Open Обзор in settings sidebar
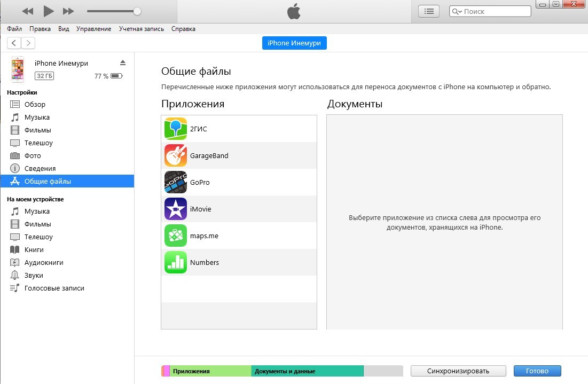The width and height of the screenshot is (588, 384). (x=67, y=104)
